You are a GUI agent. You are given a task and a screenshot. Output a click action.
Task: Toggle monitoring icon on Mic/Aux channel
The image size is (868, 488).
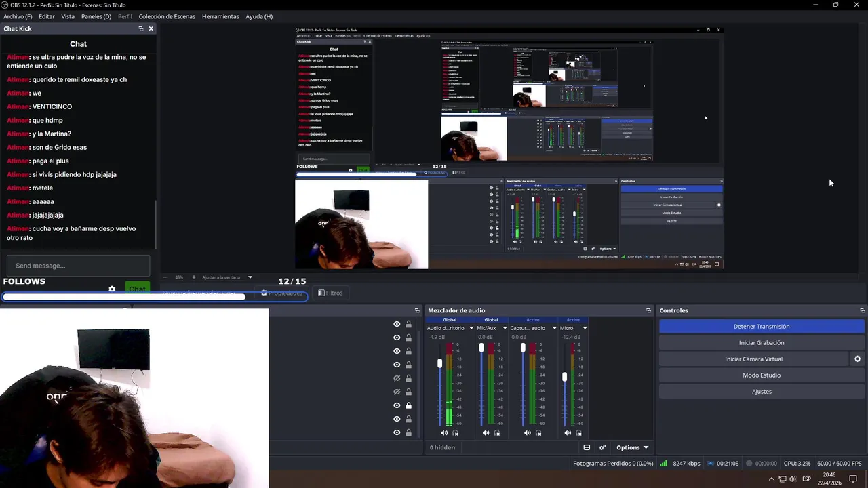pyautogui.click(x=497, y=433)
